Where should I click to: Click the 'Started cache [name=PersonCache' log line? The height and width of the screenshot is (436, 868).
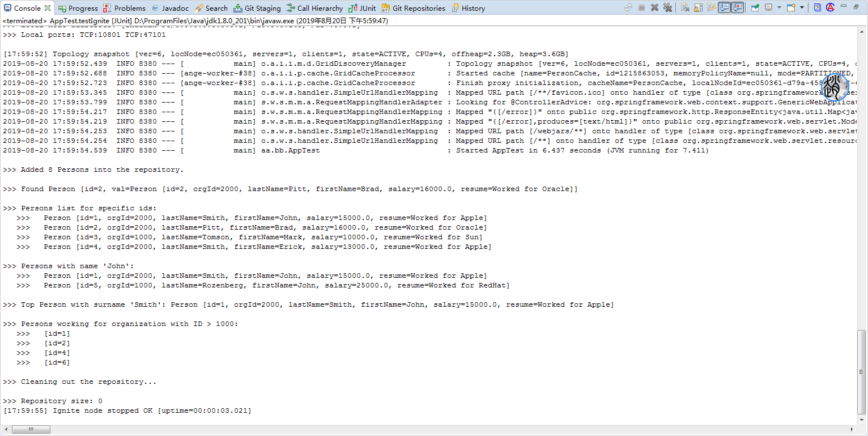[431, 73]
